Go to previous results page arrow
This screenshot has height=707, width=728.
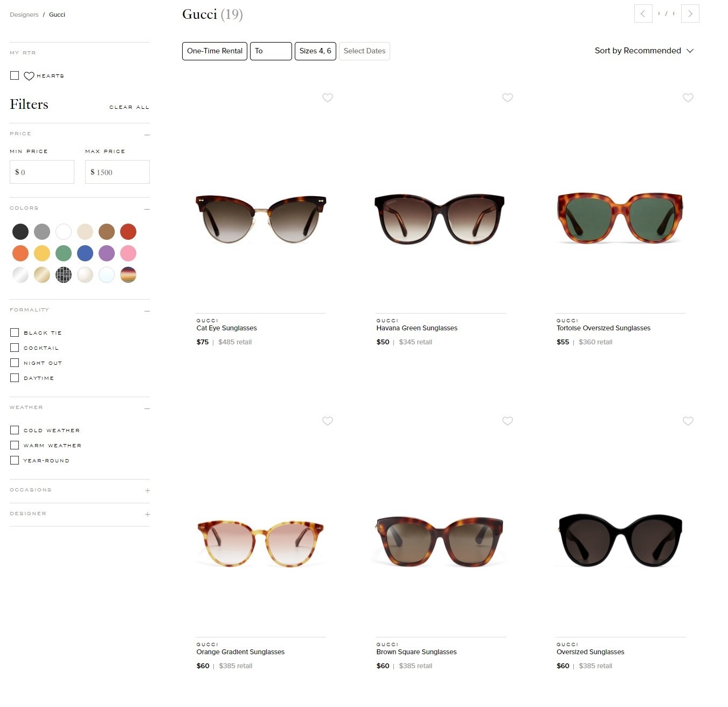[x=643, y=13]
